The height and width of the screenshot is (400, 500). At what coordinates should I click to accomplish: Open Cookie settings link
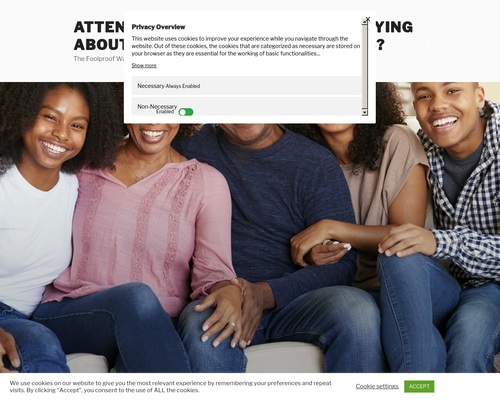click(x=377, y=386)
